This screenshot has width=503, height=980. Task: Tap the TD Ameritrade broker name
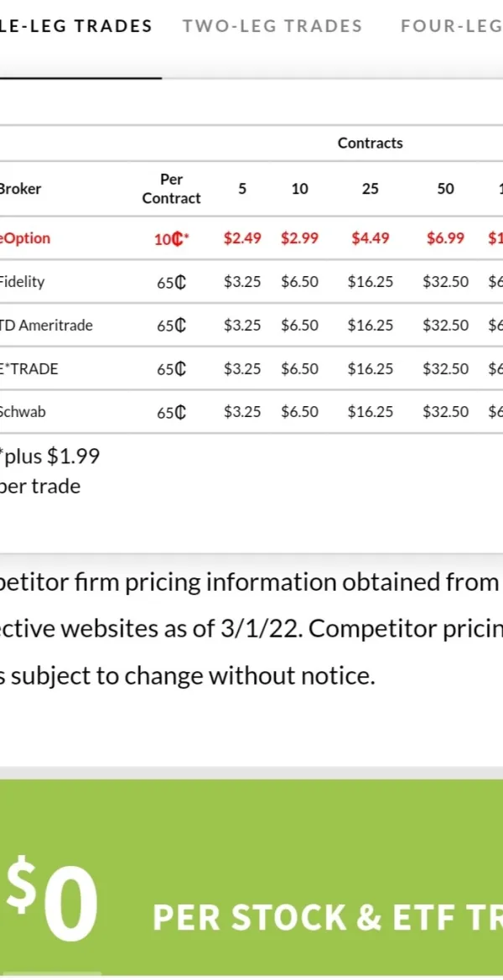tap(46, 326)
